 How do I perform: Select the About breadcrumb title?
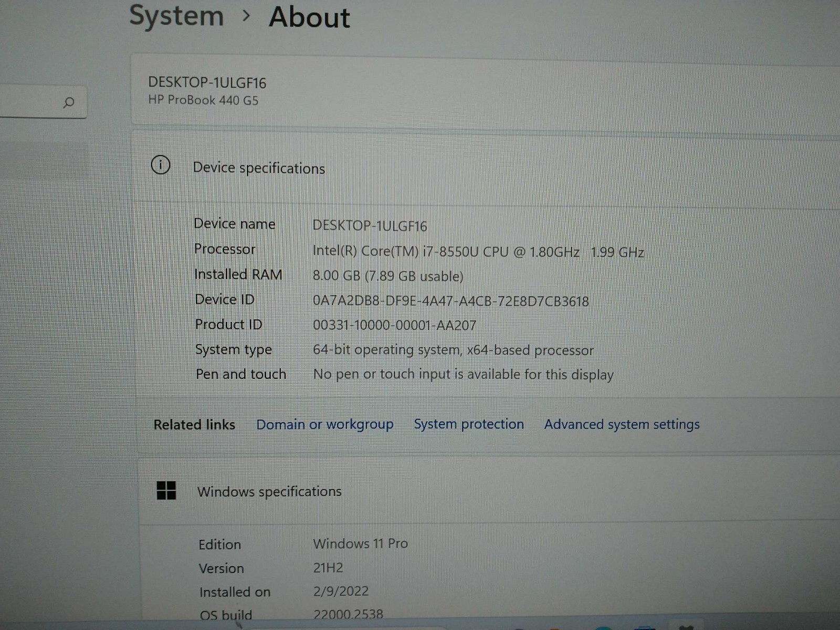pos(309,17)
